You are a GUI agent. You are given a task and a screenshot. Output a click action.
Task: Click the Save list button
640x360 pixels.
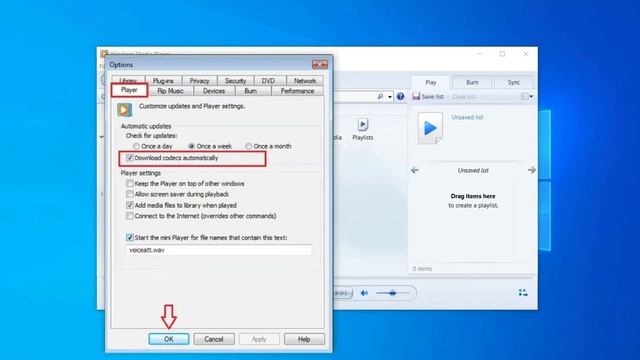click(428, 96)
